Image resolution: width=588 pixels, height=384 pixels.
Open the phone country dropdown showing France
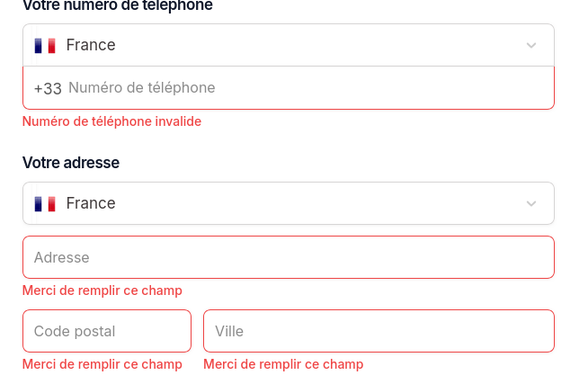(288, 45)
